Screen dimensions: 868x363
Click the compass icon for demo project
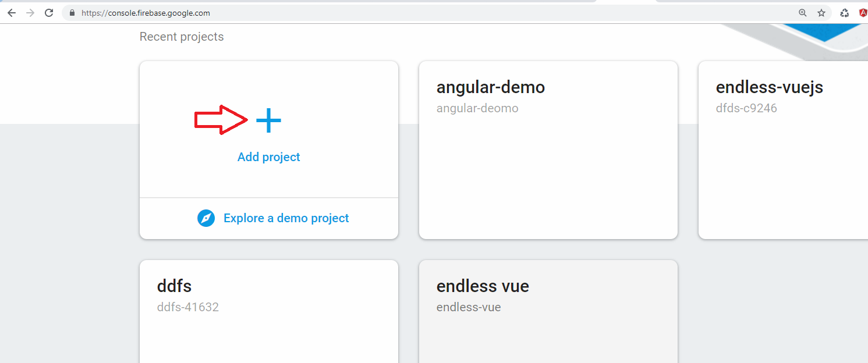point(206,218)
